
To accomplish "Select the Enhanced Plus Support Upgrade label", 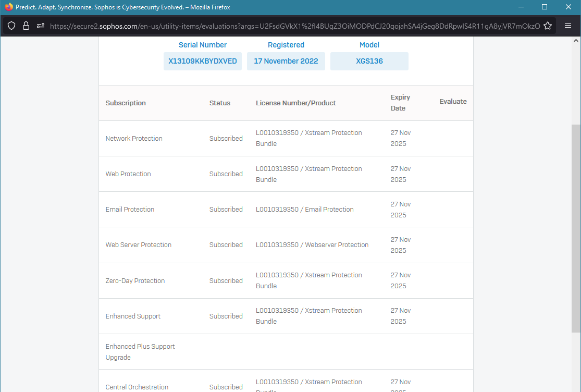I will pyautogui.click(x=140, y=352).
